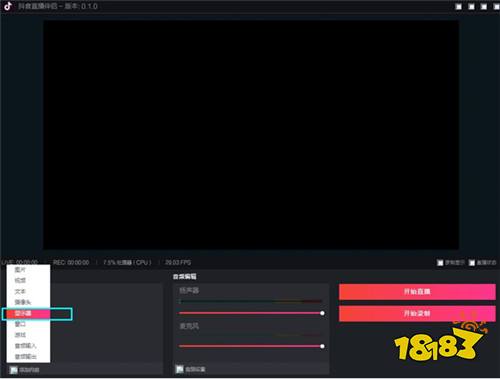Click the add-source icon at bottom left
The image size is (500, 379).
13,370
